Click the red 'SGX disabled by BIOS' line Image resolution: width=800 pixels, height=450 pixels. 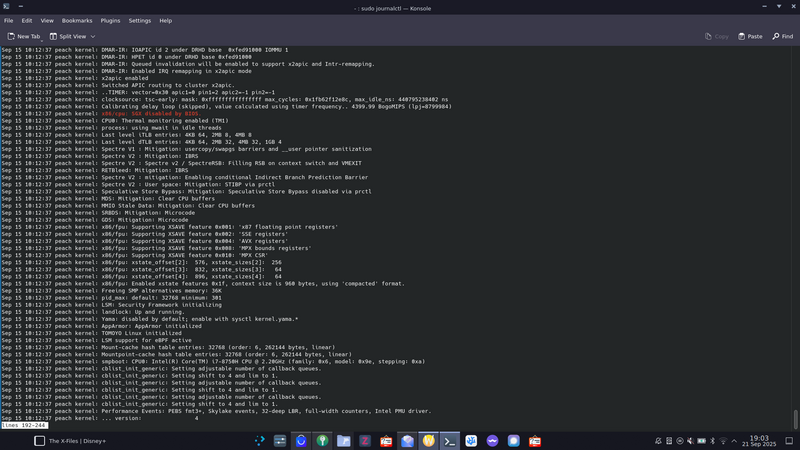tap(151, 114)
